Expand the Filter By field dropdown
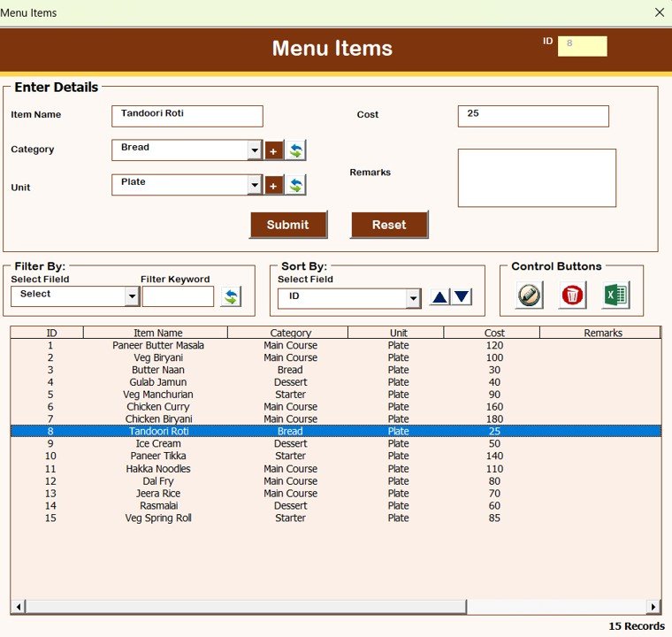The height and width of the screenshot is (637, 672). pyautogui.click(x=132, y=296)
